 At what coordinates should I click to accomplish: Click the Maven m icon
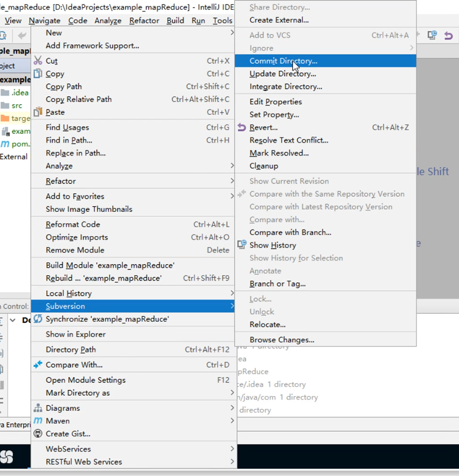(x=38, y=420)
